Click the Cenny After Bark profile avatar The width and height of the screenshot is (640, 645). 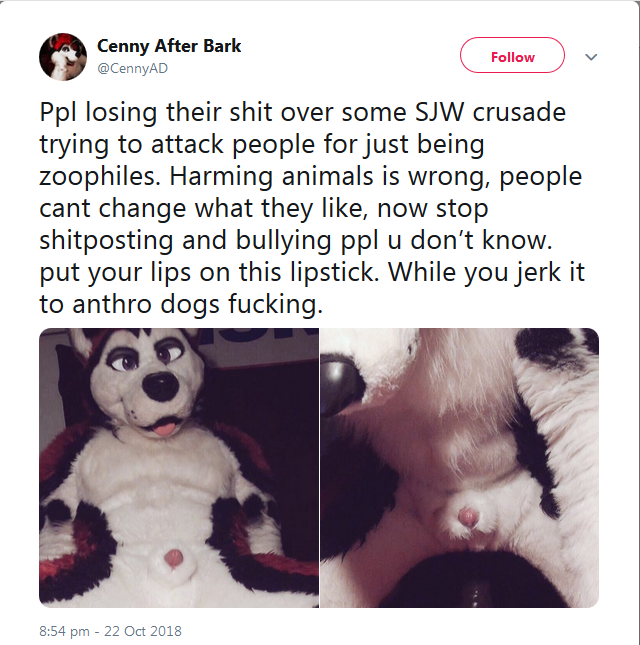coord(63,57)
